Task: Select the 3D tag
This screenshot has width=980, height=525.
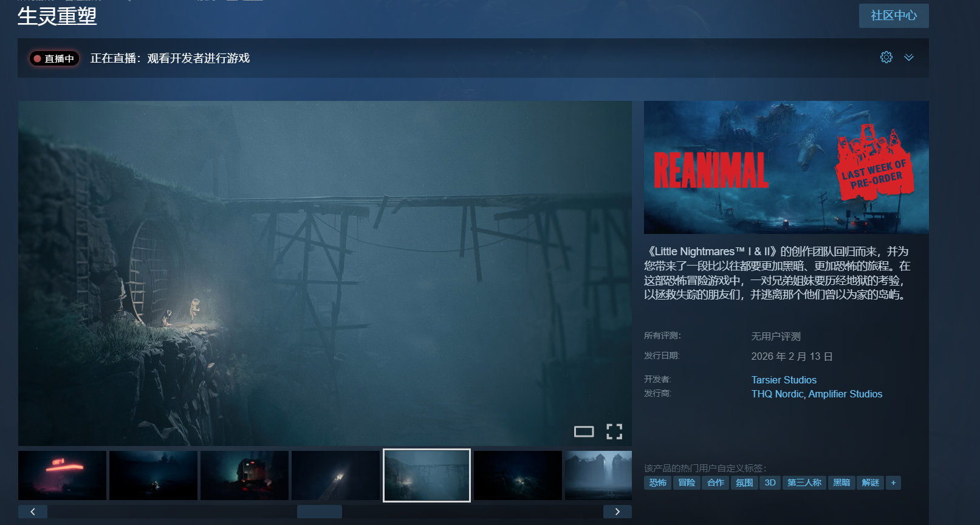Action: tap(770, 482)
